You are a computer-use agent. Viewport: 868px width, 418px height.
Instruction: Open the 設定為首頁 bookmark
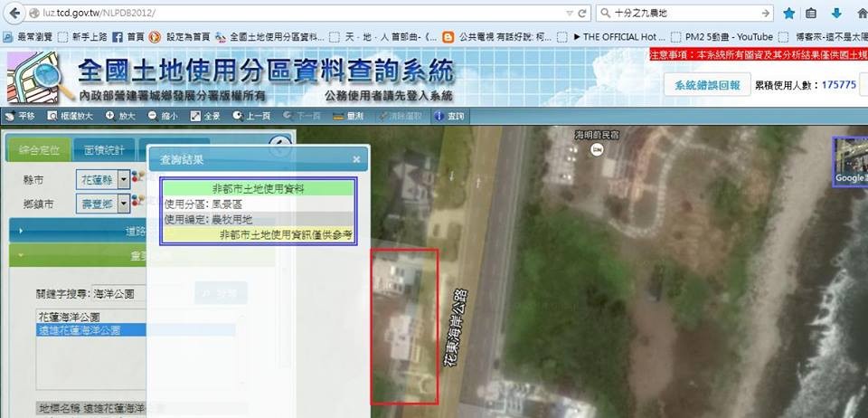pos(179,37)
